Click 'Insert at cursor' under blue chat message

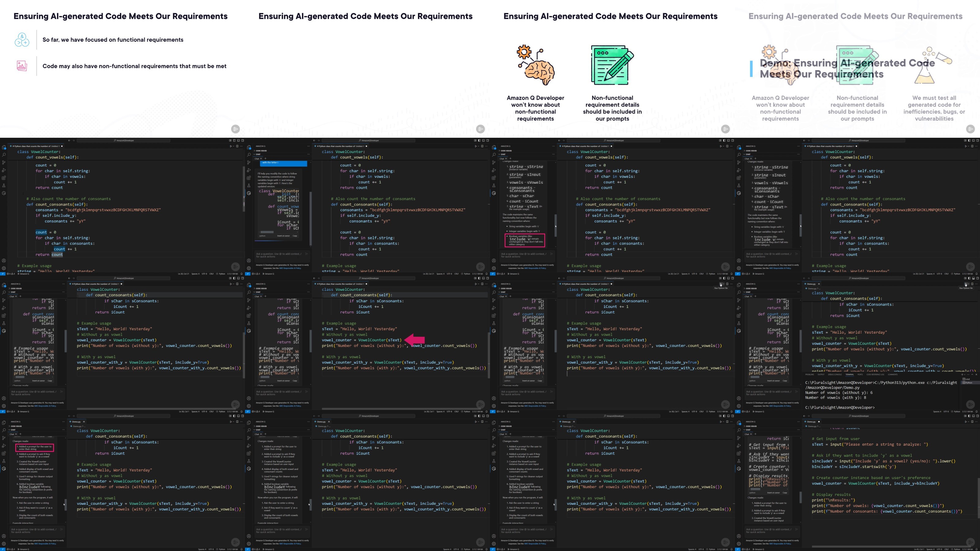point(283,236)
